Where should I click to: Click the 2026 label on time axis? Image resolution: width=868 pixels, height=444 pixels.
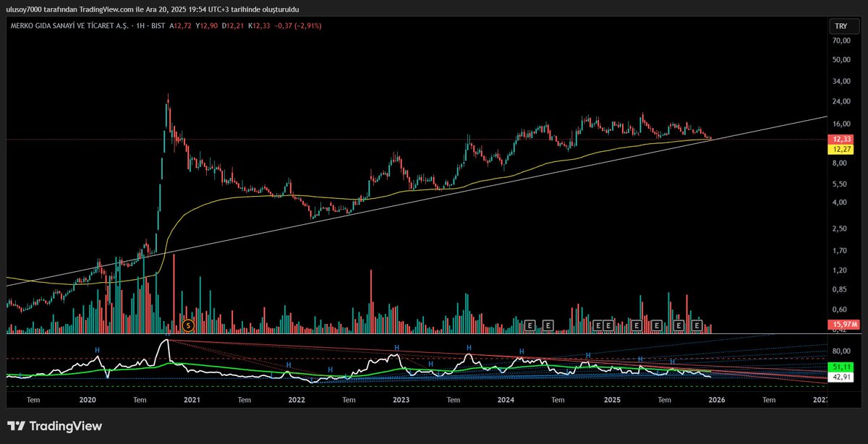click(716, 398)
